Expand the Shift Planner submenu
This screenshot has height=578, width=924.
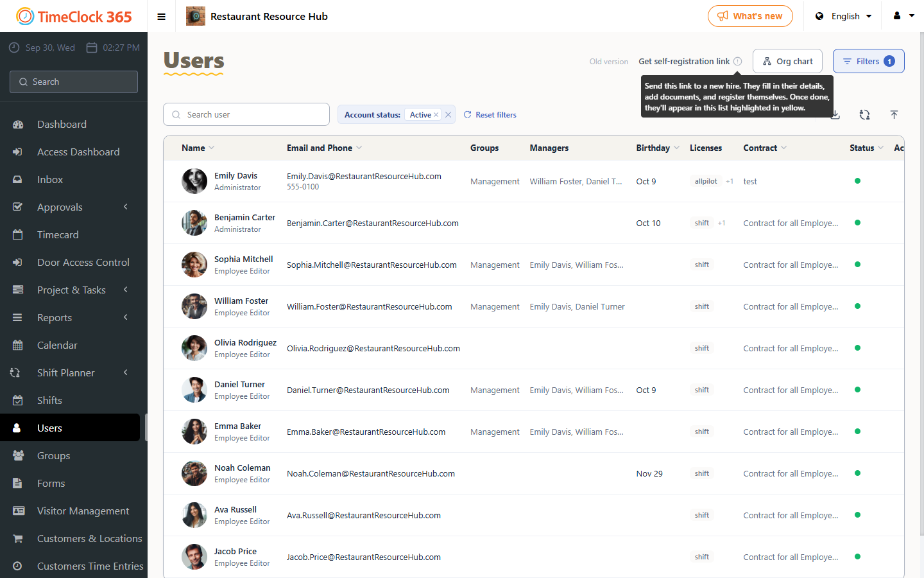coord(126,372)
